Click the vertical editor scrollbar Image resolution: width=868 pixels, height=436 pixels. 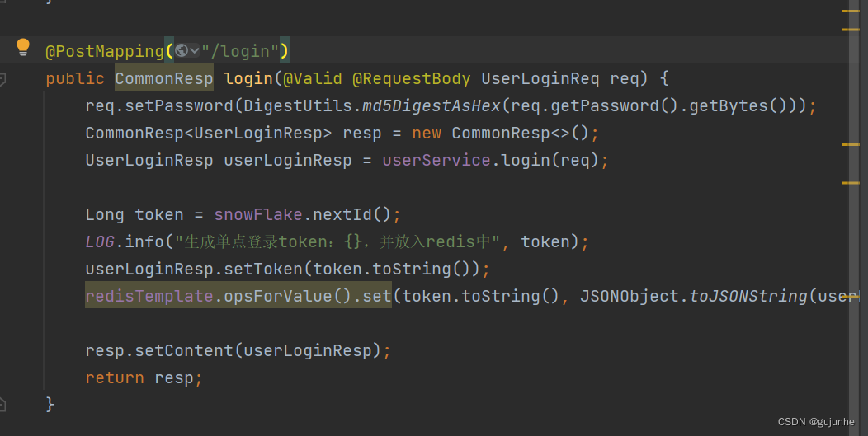point(854,218)
